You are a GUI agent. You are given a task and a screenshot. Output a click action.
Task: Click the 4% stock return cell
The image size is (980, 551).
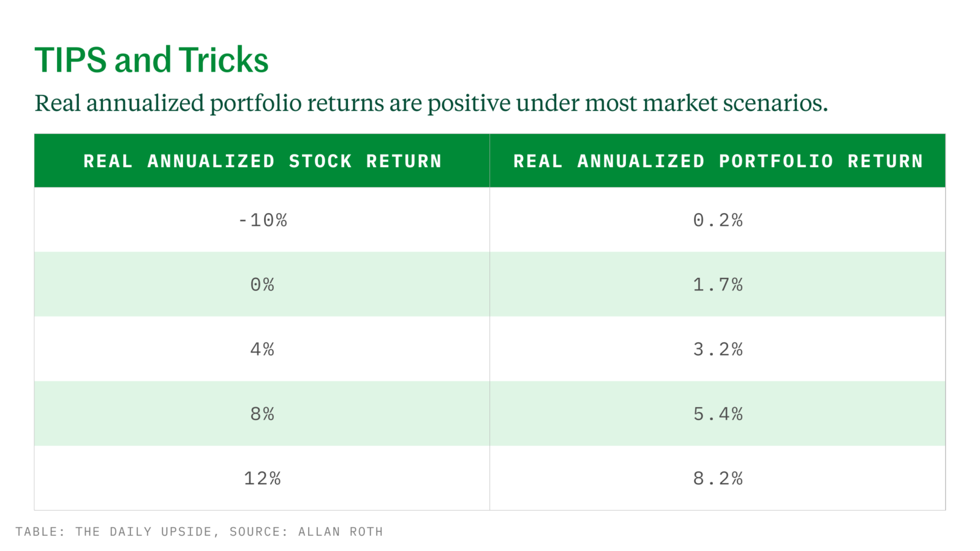coord(262,350)
